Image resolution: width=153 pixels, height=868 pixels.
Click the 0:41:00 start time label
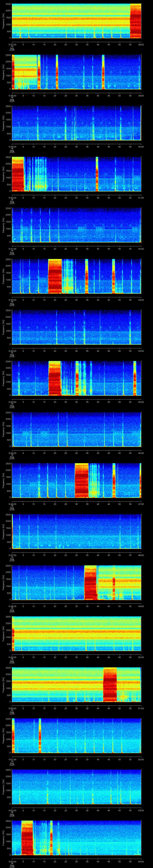(12, 249)
